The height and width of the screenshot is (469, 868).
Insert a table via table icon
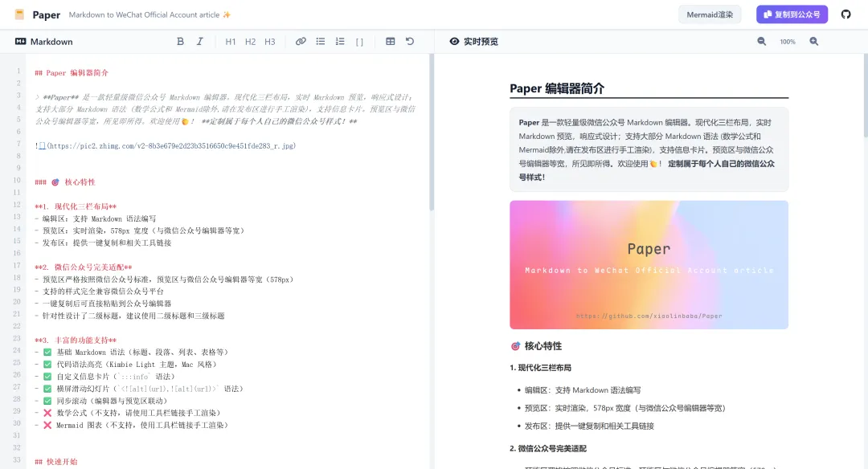point(391,42)
